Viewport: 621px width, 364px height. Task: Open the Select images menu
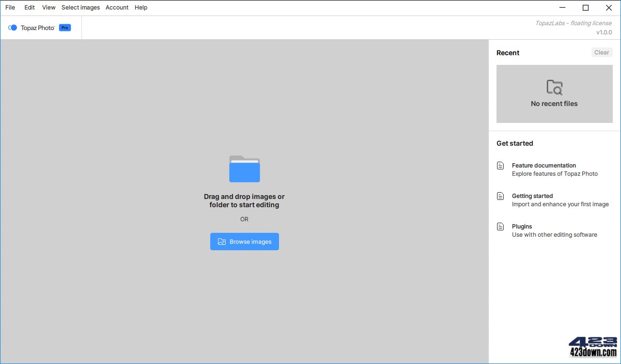80,7
